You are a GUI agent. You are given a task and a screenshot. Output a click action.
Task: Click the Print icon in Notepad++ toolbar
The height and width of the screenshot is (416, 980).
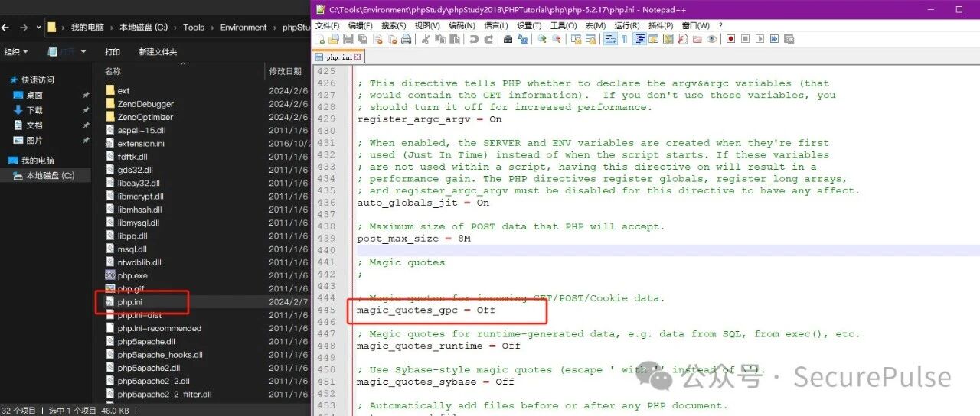point(407,39)
